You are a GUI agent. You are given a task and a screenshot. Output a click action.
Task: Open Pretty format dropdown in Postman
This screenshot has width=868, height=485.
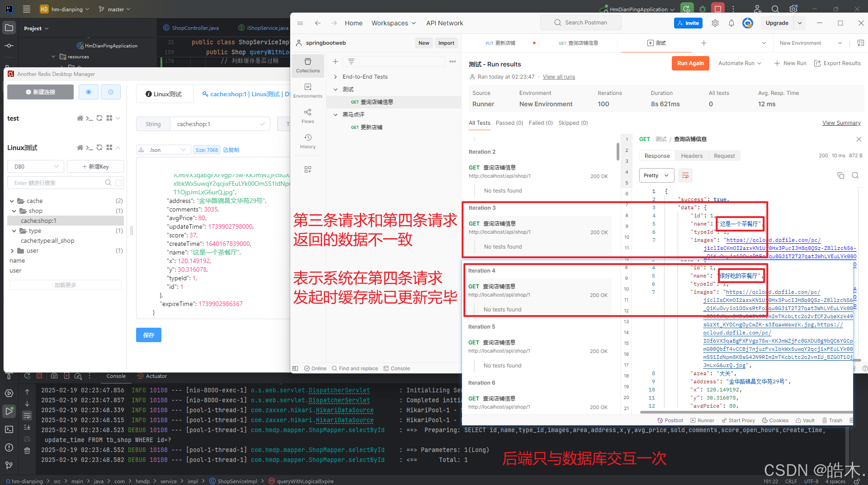(x=656, y=175)
